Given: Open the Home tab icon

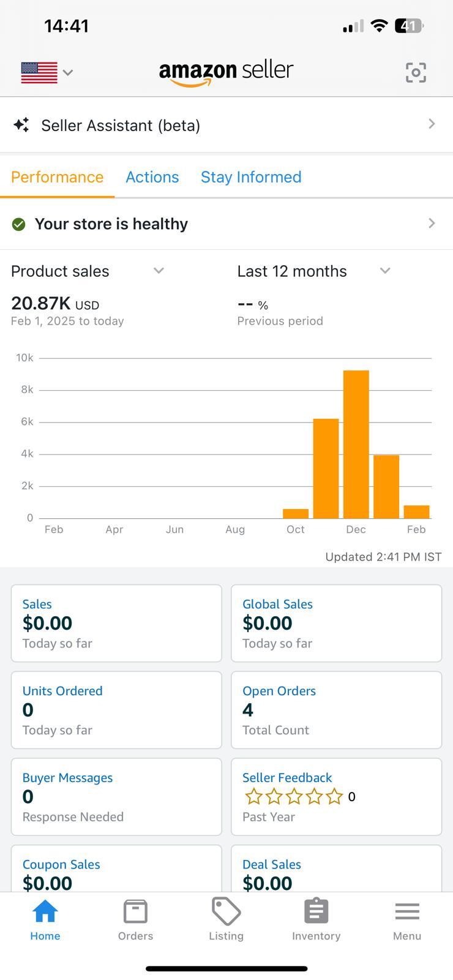Looking at the screenshot, I should click(x=45, y=912).
